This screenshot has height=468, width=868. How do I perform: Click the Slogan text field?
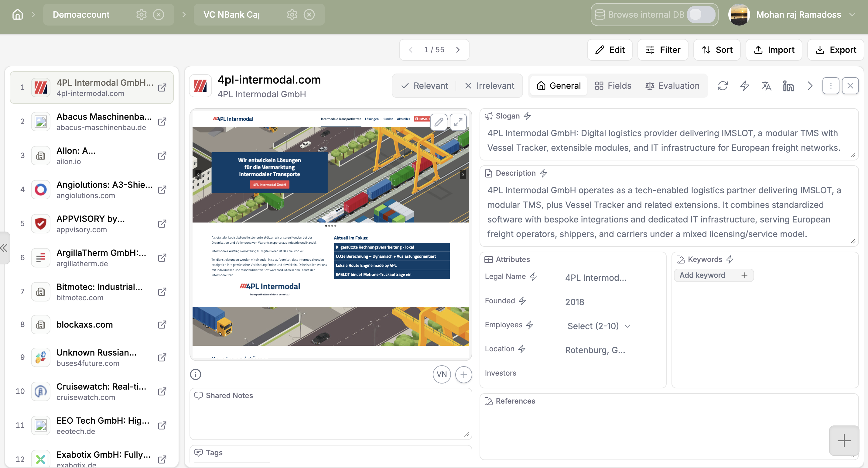[x=669, y=140]
